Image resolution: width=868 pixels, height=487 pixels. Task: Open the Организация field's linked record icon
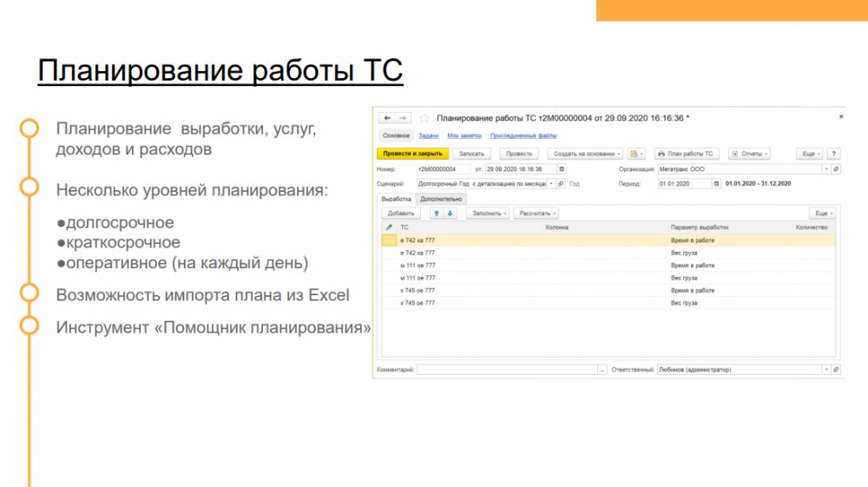pyautogui.click(x=836, y=169)
